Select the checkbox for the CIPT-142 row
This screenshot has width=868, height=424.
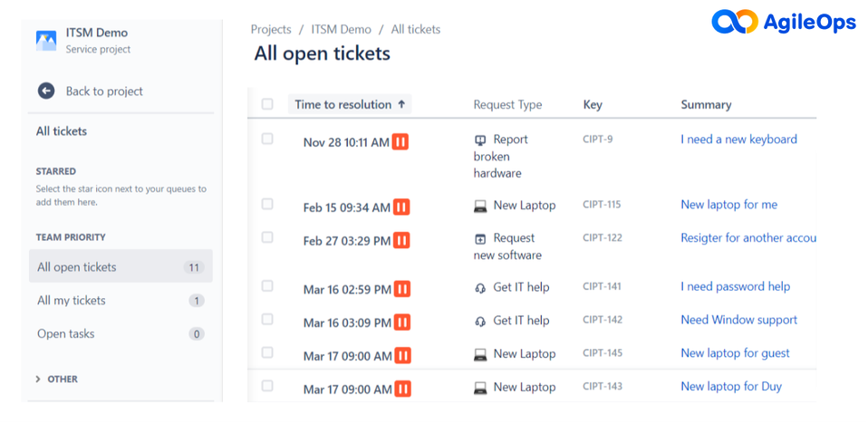click(267, 319)
